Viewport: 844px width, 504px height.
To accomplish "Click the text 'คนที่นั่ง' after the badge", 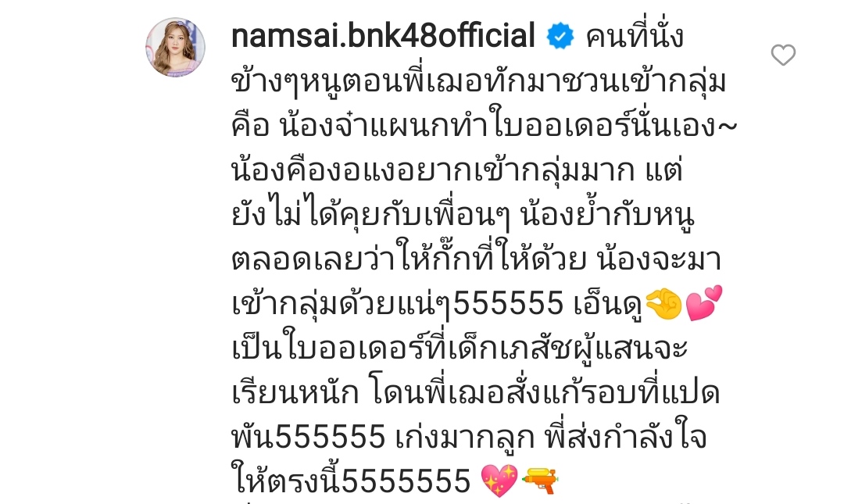I will [x=635, y=37].
